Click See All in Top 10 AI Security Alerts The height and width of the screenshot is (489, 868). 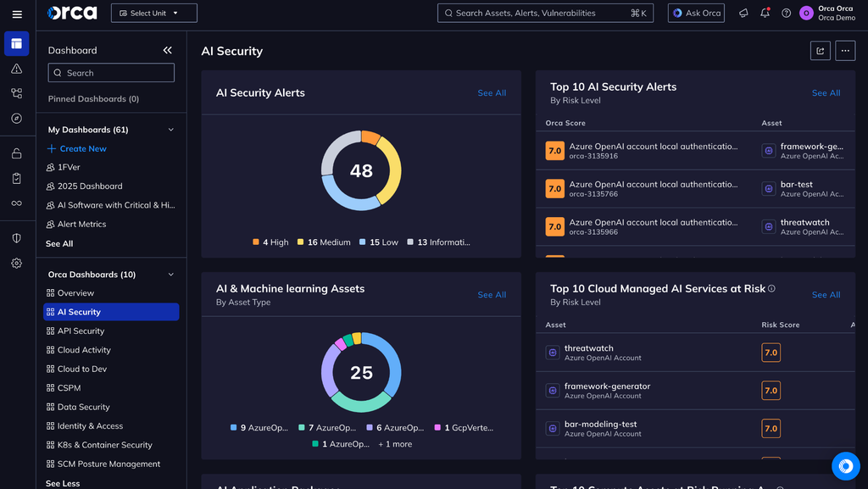click(x=826, y=93)
